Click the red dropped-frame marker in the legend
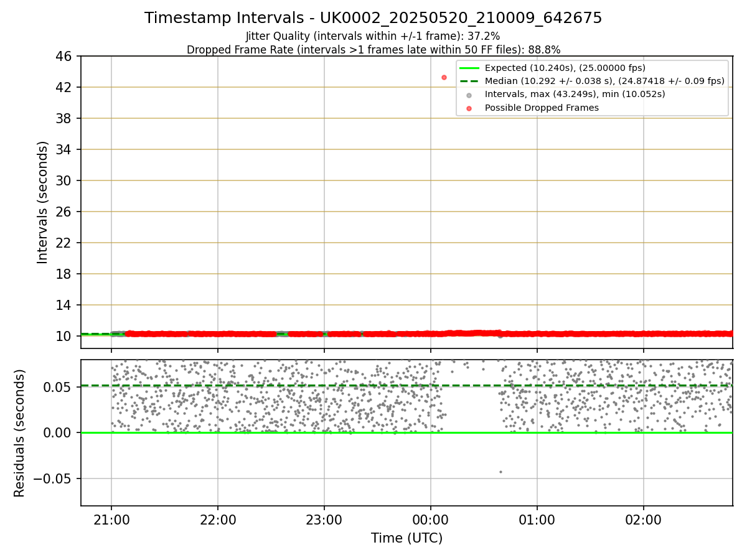The image size is (747, 560). pos(469,108)
